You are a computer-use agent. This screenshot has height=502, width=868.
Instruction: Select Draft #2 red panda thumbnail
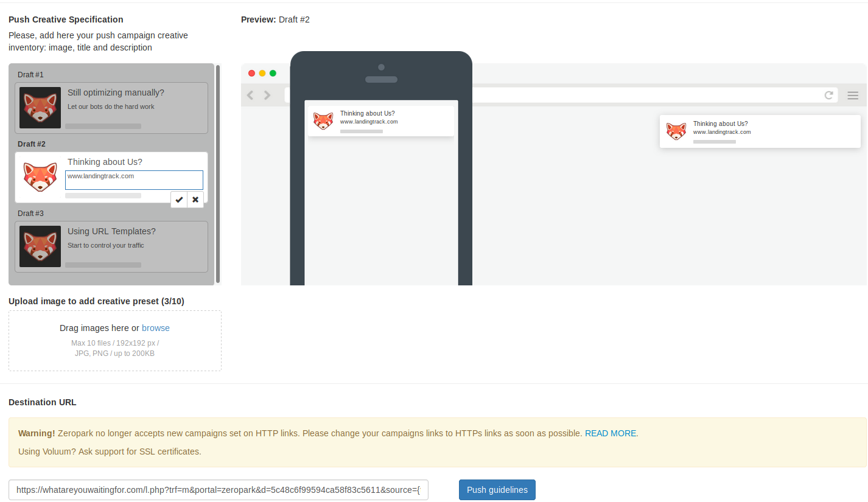click(40, 177)
